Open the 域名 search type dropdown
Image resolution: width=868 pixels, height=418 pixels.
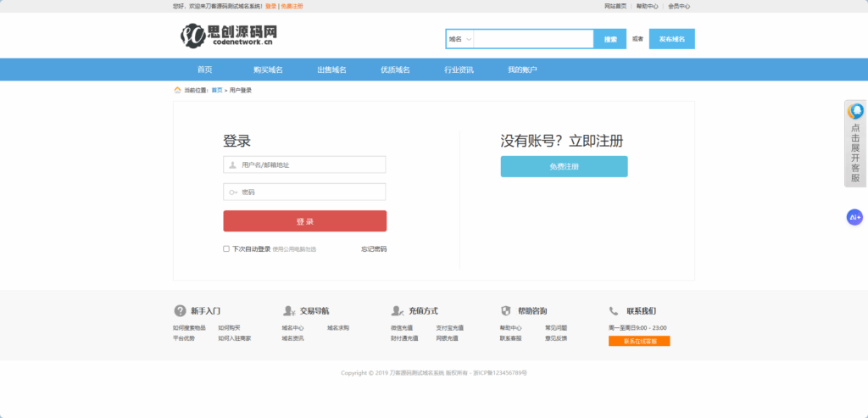[460, 39]
